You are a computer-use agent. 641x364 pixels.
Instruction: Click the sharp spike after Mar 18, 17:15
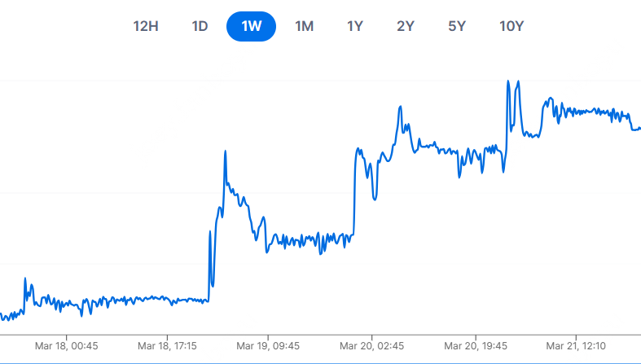coord(225,151)
